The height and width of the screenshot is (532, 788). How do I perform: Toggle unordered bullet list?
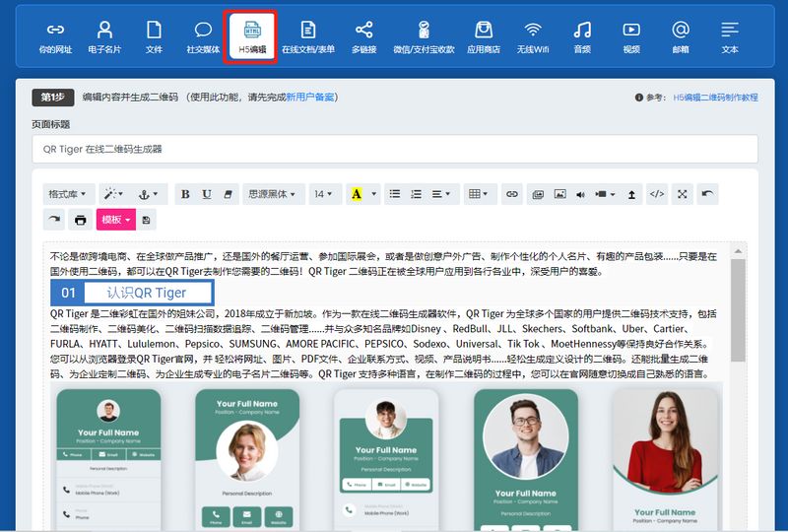(x=395, y=194)
